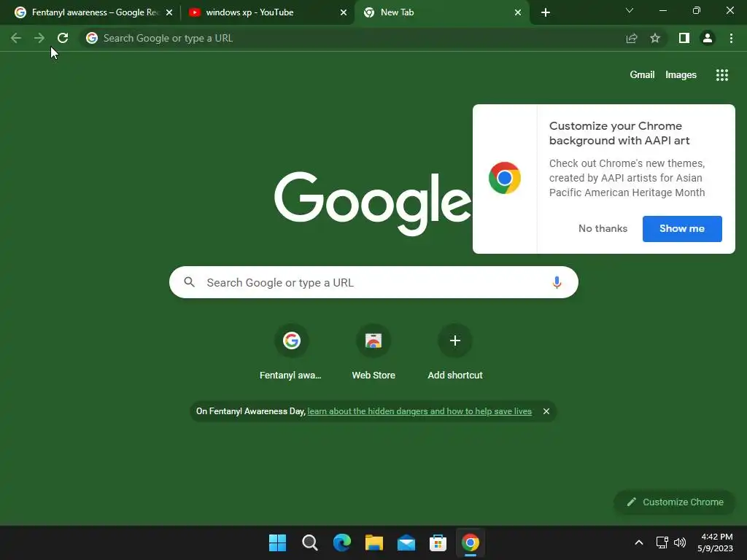747x560 pixels.
Task: Open Gmail link
Action: [x=642, y=75]
